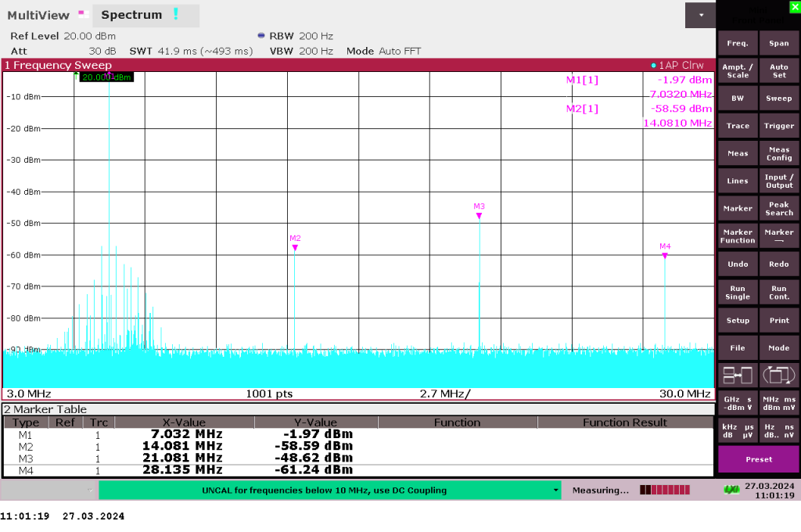Screen dimensions: 801x532
Task: Select the Hz / ns / dB.. / nV unit key
Action: (x=779, y=431)
